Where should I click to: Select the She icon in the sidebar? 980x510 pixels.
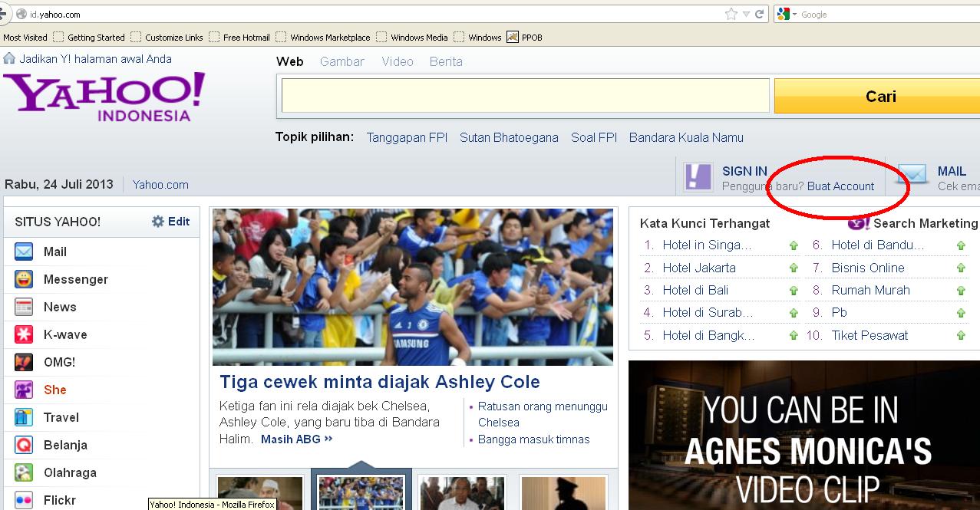[x=23, y=390]
